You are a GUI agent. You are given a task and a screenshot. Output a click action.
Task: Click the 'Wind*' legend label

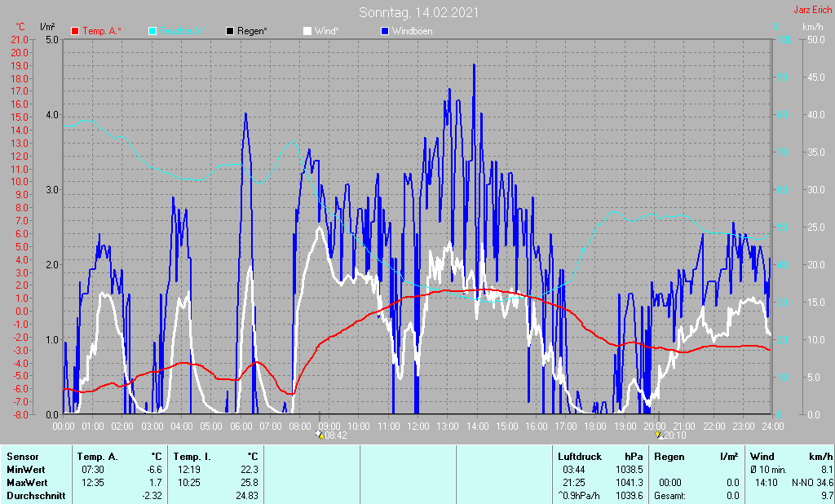coord(327,31)
